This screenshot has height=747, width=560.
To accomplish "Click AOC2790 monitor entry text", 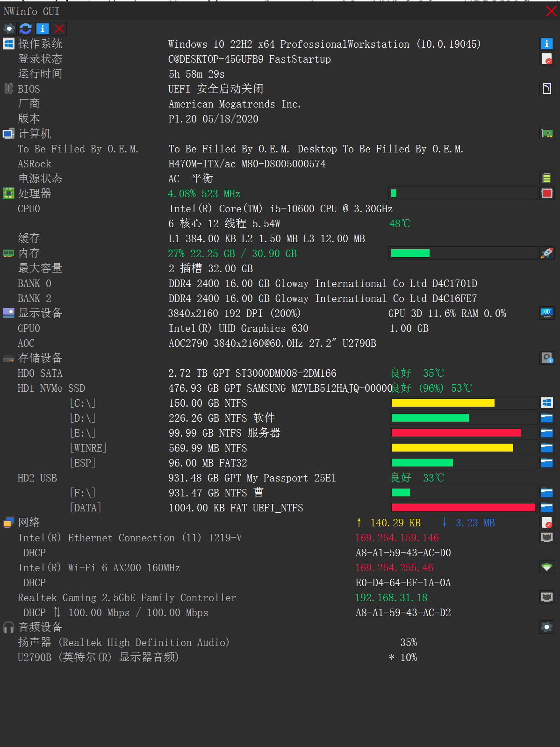I will coord(273,343).
